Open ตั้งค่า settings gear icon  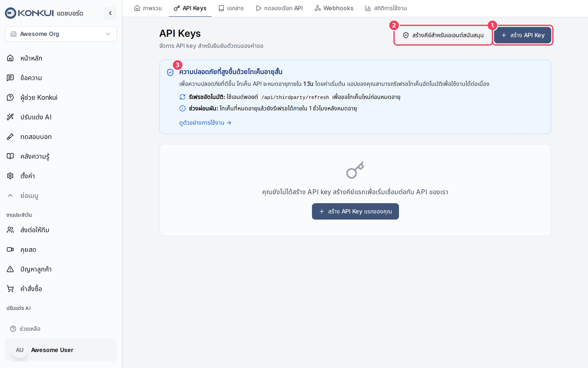(x=10, y=176)
